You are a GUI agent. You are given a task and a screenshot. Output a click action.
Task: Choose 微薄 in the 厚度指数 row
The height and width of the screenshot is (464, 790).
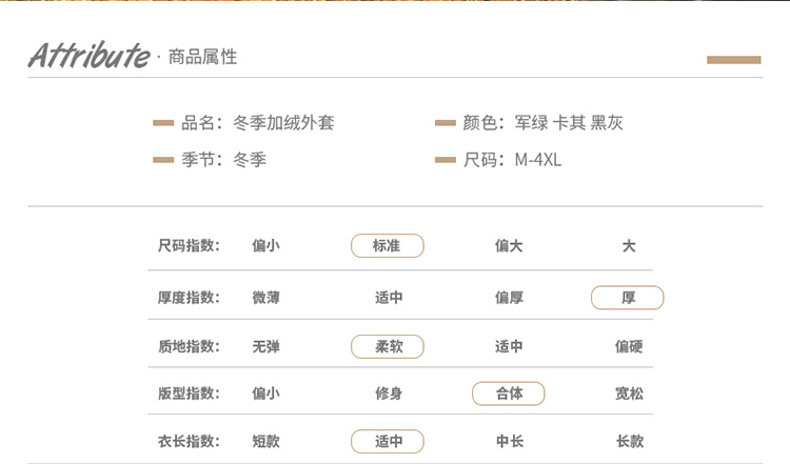266,298
